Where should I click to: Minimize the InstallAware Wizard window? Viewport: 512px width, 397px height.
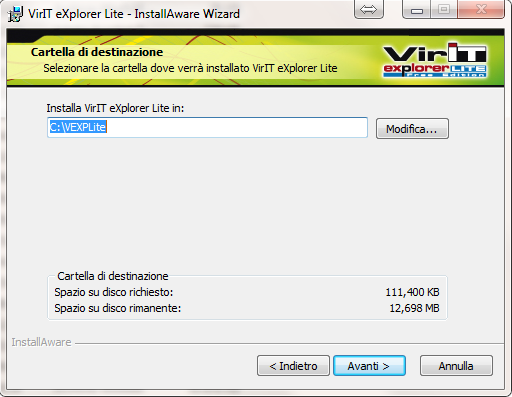tap(417, 9)
